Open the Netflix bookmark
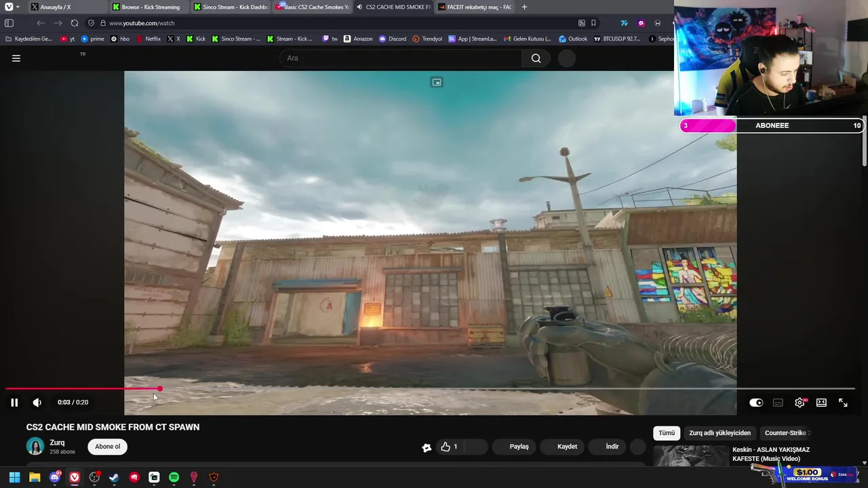The height and width of the screenshot is (488, 868). (149, 39)
